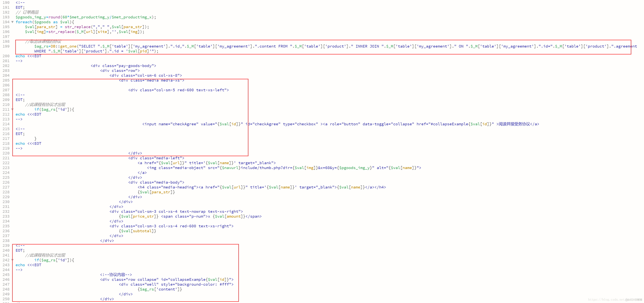Click 'INNER JOIN' in the SQL statement
The width and height of the screenshot is (644, 303).
click(367, 46)
